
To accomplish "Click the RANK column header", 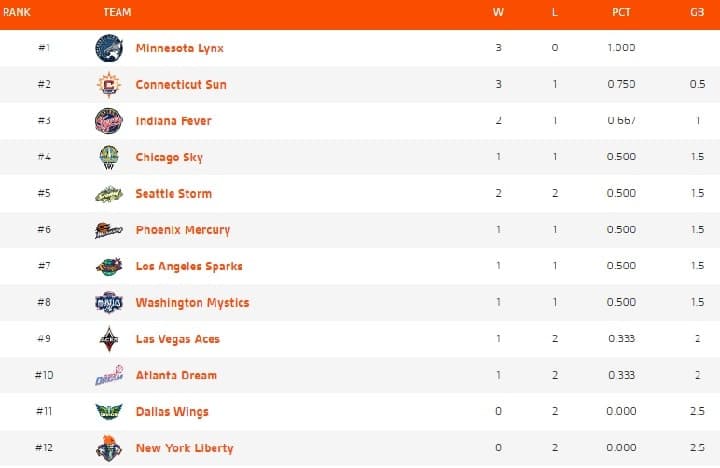I will coord(17,12).
